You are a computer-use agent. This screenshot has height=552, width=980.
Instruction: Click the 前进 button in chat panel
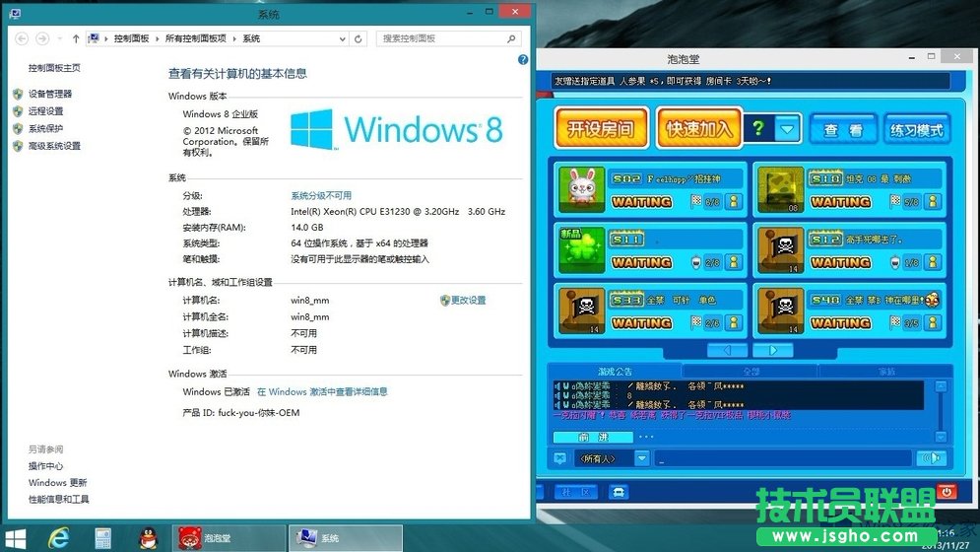click(593, 437)
